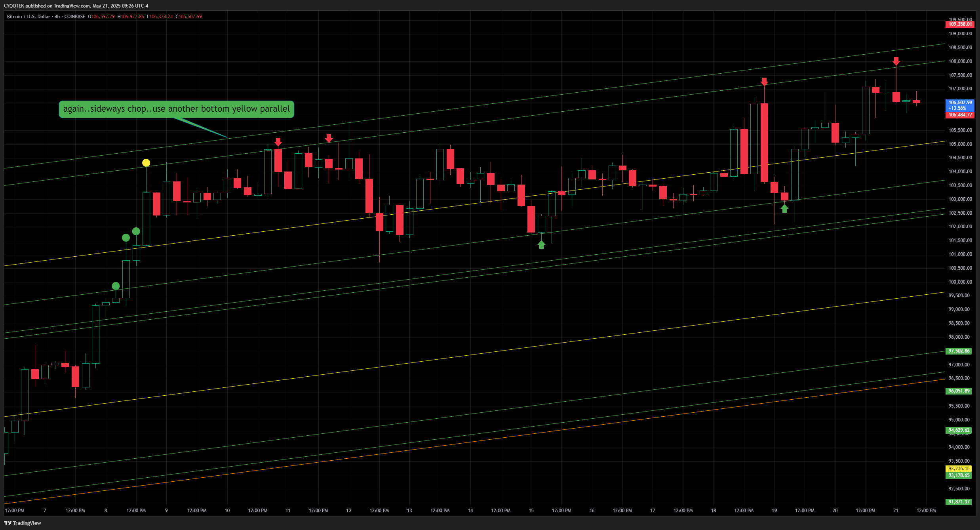Image resolution: width=980 pixels, height=530 pixels.
Task: Click the COINBASE exchange label in the legend
Action: (75, 17)
